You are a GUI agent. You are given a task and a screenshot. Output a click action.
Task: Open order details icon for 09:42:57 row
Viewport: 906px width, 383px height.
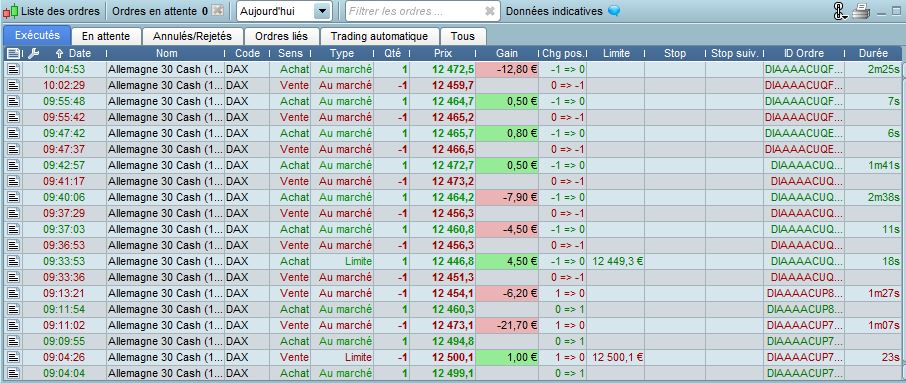[x=13, y=165]
